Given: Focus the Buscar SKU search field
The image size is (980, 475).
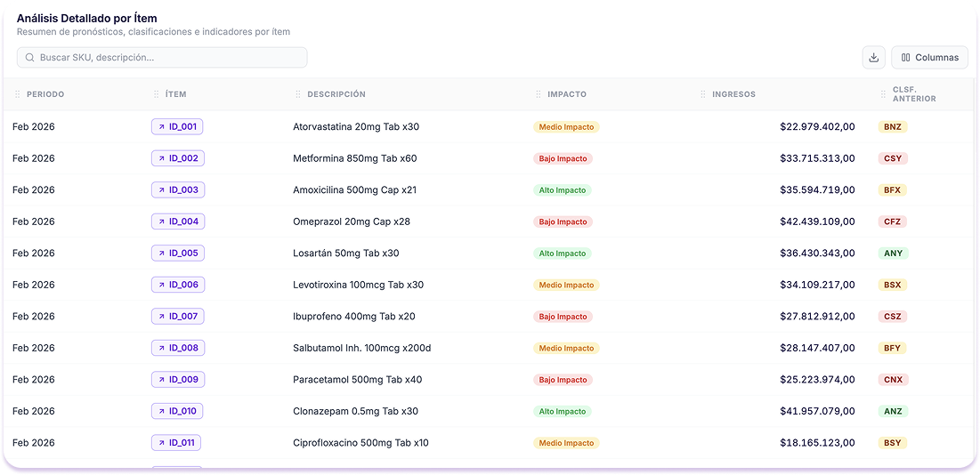Looking at the screenshot, I should click(x=162, y=58).
